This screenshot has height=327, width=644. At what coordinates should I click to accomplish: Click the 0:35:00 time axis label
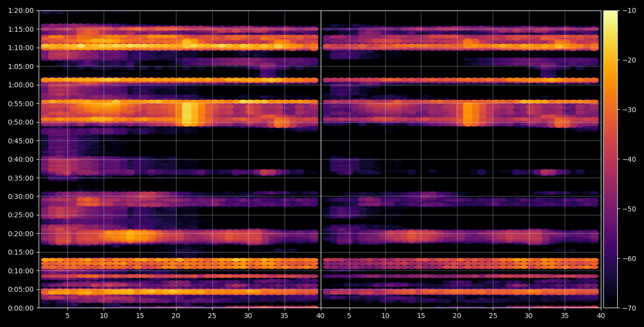[x=20, y=178]
